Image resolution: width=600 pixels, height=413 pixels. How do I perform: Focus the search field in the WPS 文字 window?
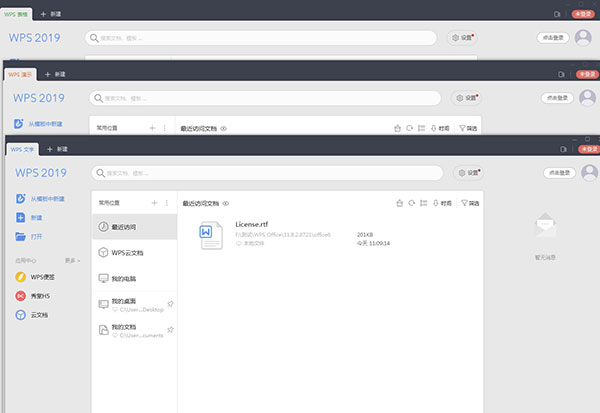tap(267, 173)
